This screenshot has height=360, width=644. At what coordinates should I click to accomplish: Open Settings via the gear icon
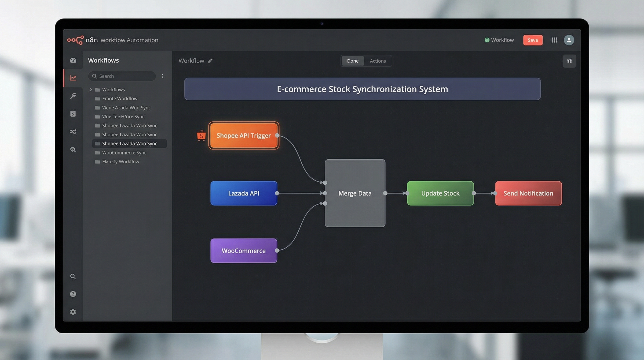point(73,312)
